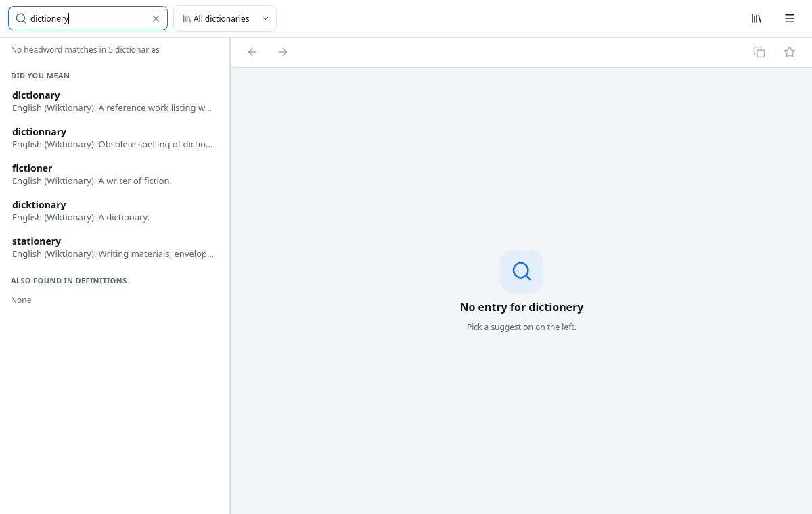Open the 'dicktionary' suggestion
Viewport: 812px width, 514px height.
[114, 211]
